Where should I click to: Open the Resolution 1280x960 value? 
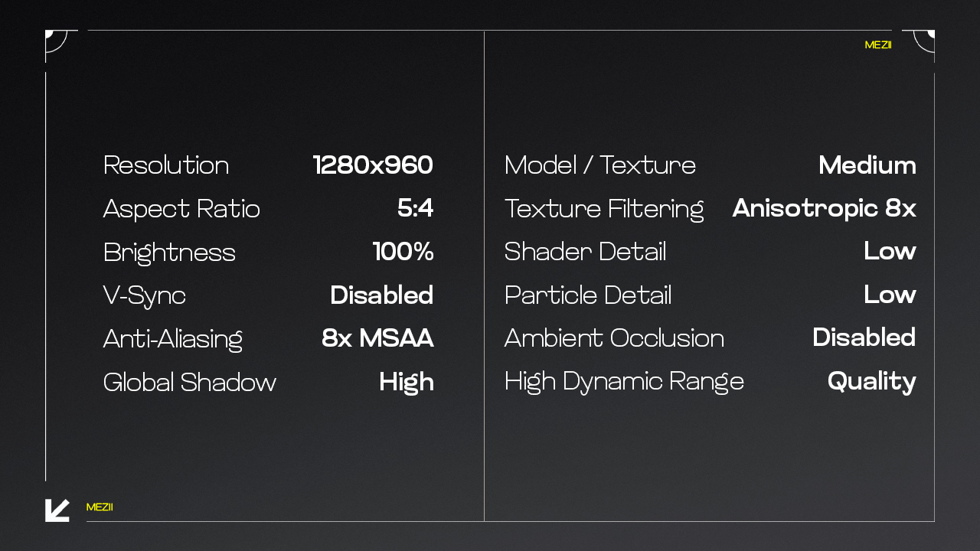click(x=373, y=165)
